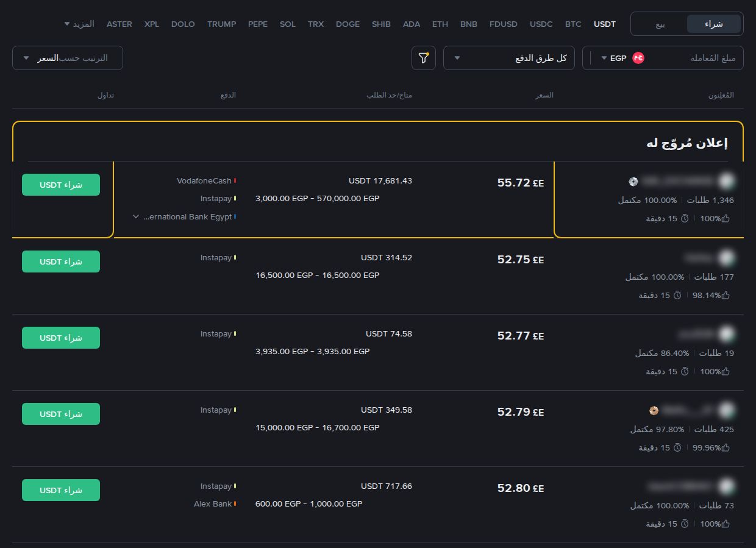
Task: Select the USDC coin tab
Action: (541, 24)
